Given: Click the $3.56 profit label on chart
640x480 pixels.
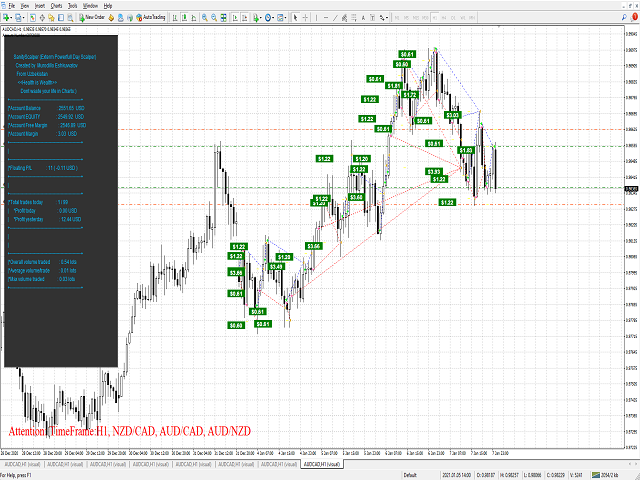Looking at the screenshot, I should point(314,246).
